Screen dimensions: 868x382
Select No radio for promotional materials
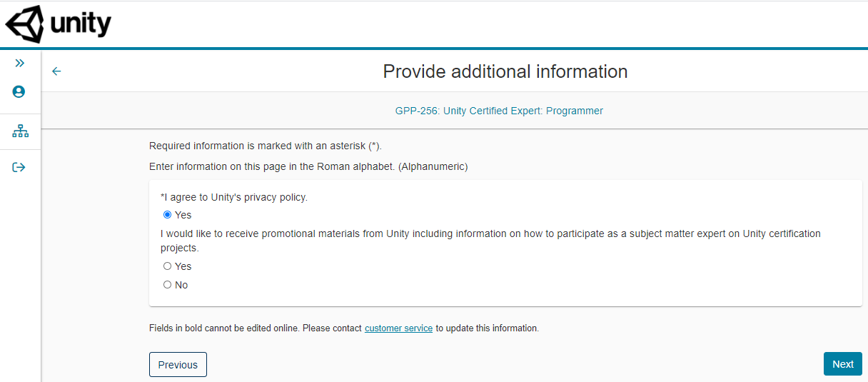pyautogui.click(x=168, y=285)
